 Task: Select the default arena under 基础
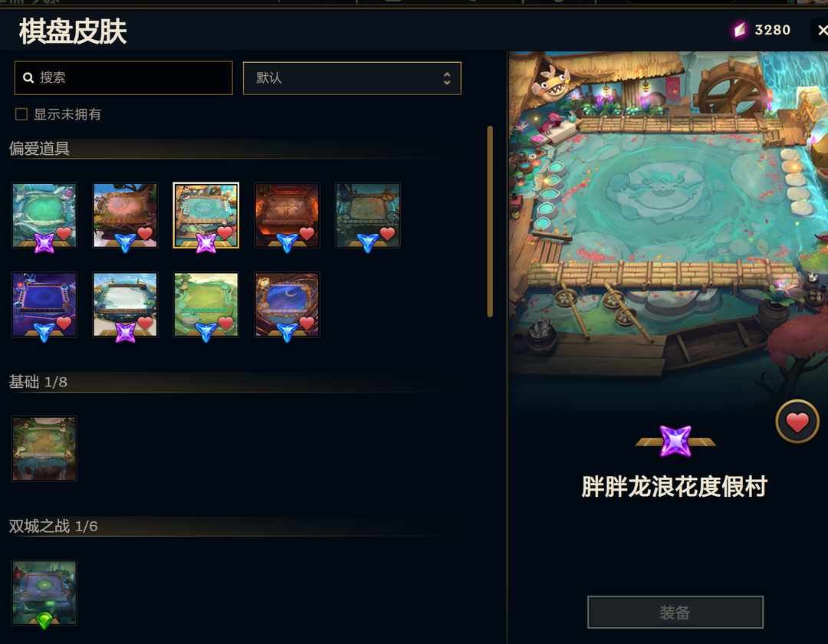[44, 449]
